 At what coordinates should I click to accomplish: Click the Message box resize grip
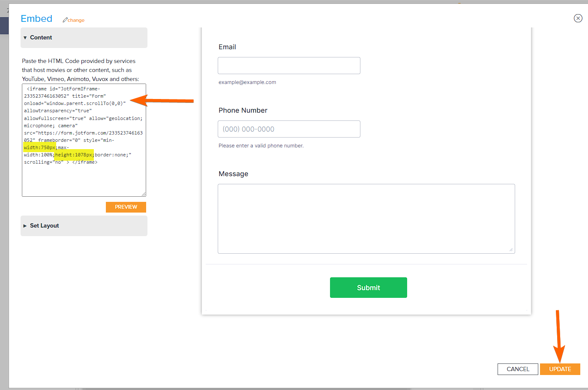click(511, 249)
